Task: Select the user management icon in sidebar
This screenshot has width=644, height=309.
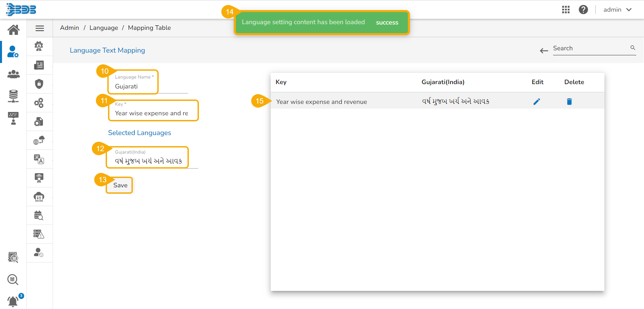Action: coord(13,52)
